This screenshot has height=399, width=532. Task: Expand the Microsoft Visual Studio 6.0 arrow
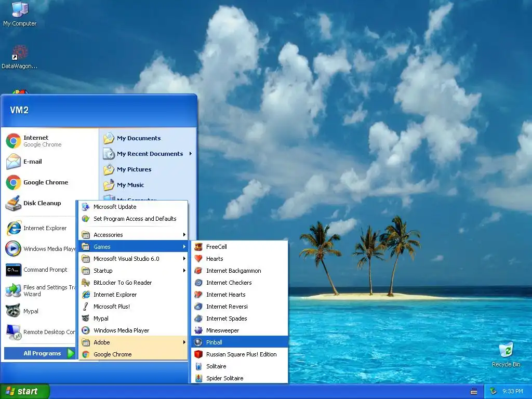tap(184, 259)
